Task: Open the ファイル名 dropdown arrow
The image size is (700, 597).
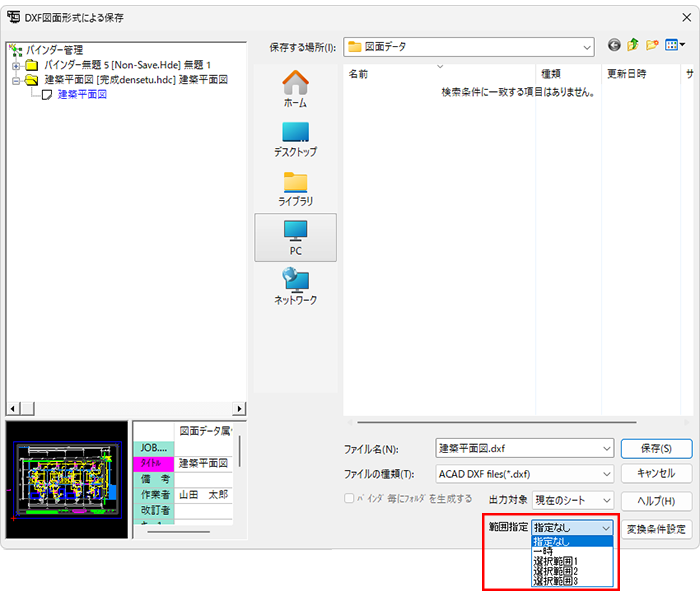Action: 607,448
